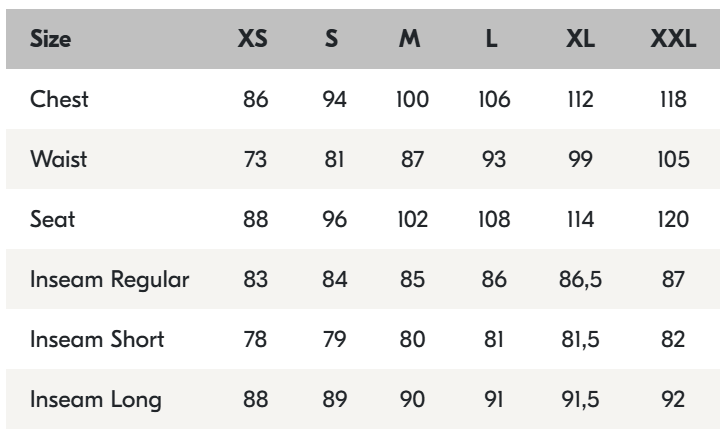
Task: Click Seat measurement 120 for XXL
Action: click(673, 220)
